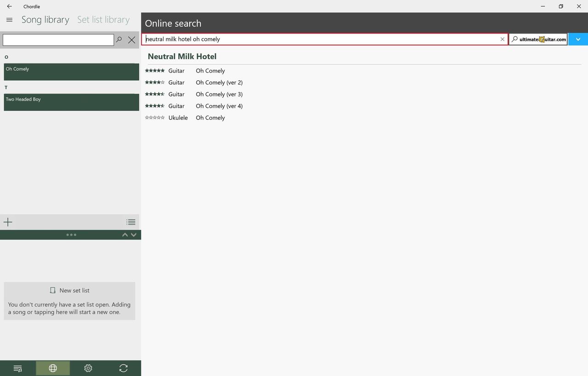Open the list view options icon
Viewport: 588px width, 376px height.
click(x=131, y=222)
